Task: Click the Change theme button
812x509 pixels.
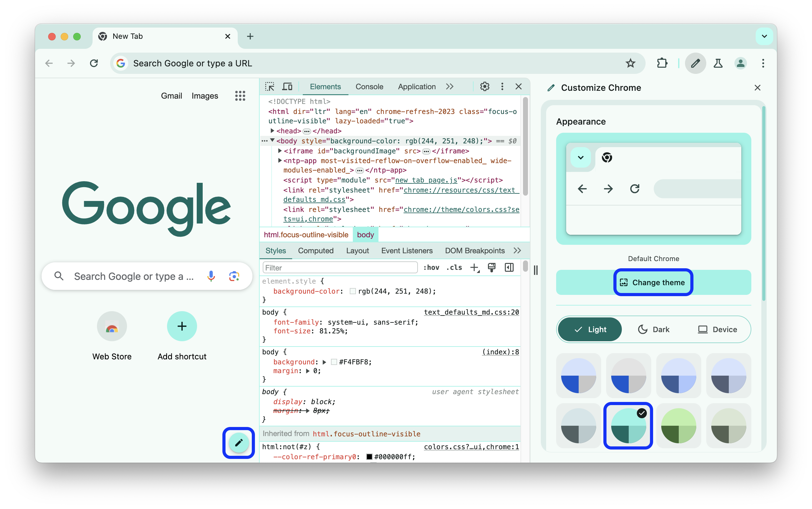Action: 652,282
